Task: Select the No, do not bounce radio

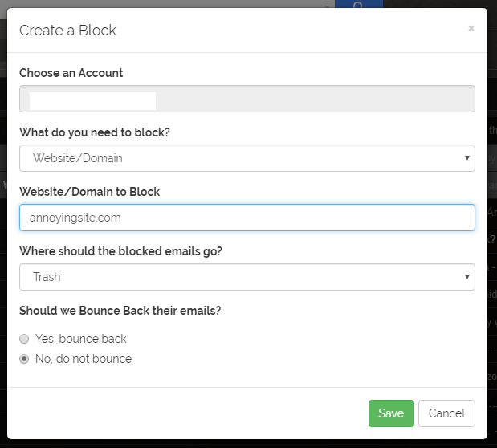Action: coord(24,359)
